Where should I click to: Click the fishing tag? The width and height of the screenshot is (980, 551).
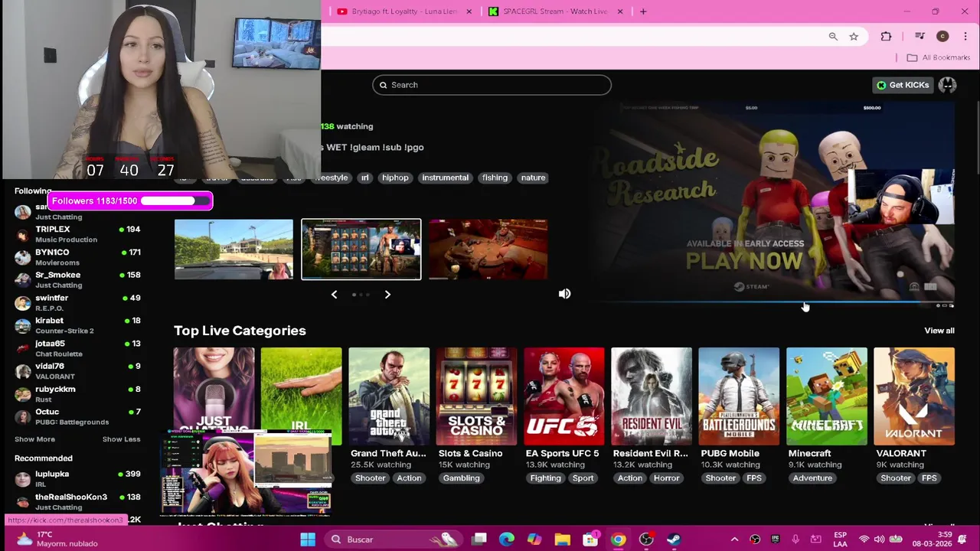point(495,178)
